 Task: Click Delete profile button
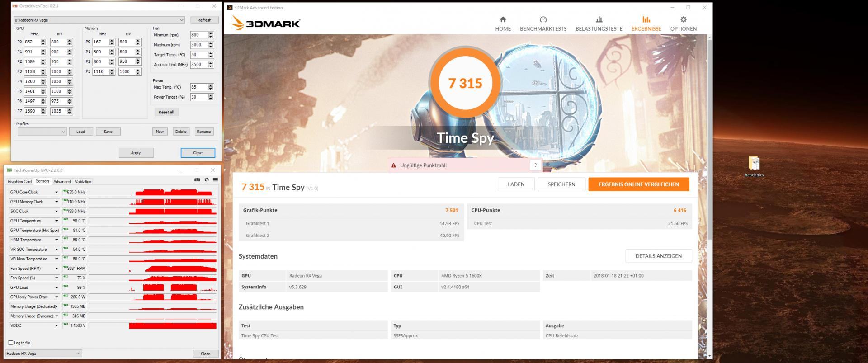(x=181, y=132)
